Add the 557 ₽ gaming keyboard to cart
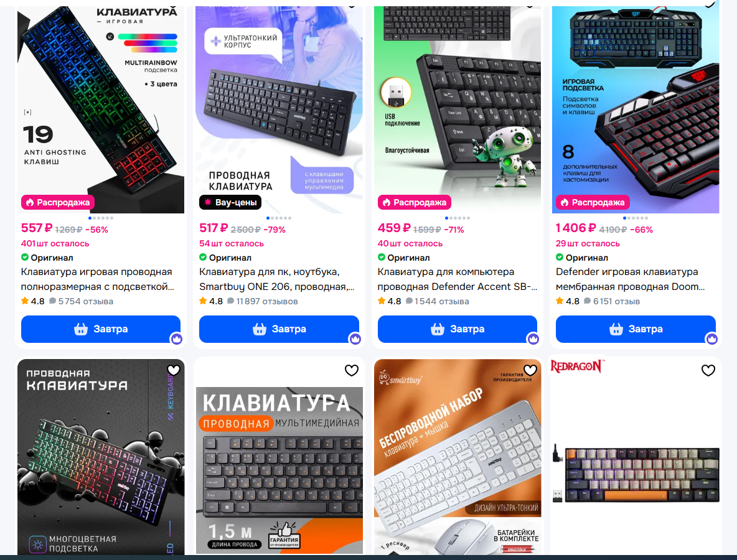 point(101,329)
